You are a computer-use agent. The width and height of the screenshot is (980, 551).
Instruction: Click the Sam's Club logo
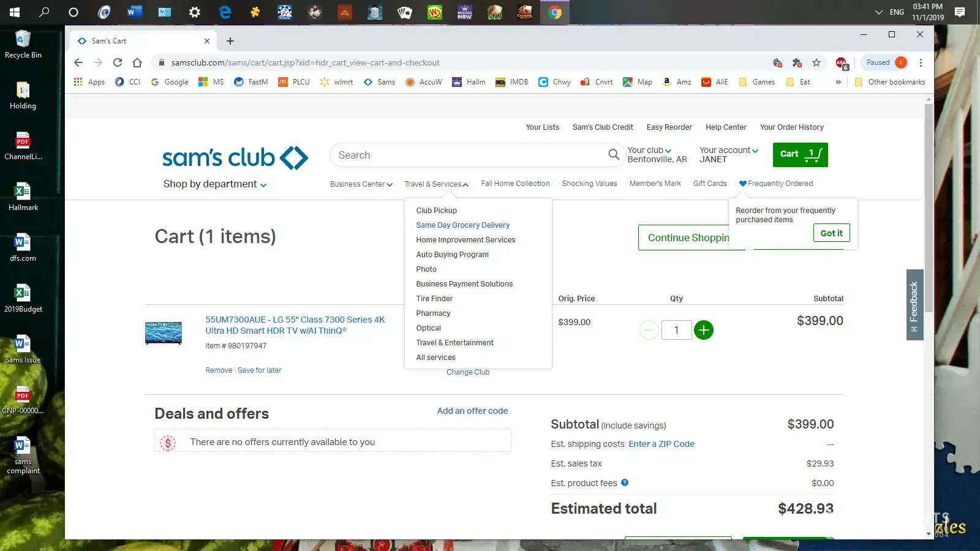(x=235, y=157)
